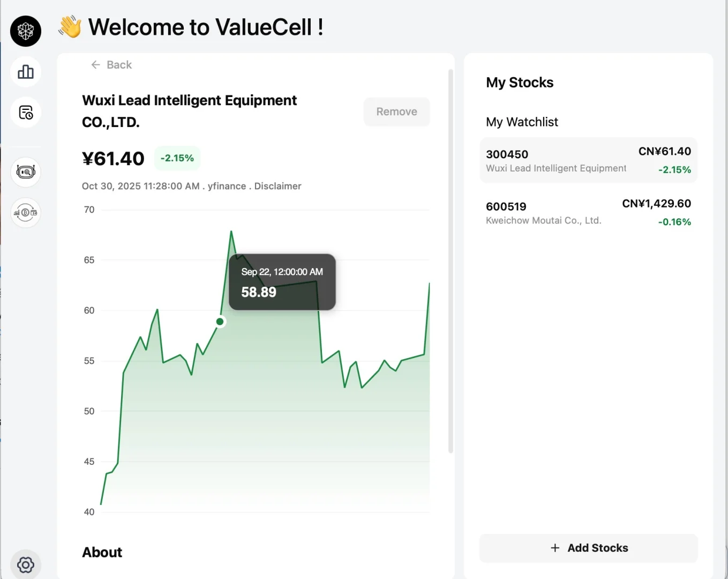The image size is (728, 579).
Task: Open the bar chart market sidebar icon
Action: coord(26,72)
